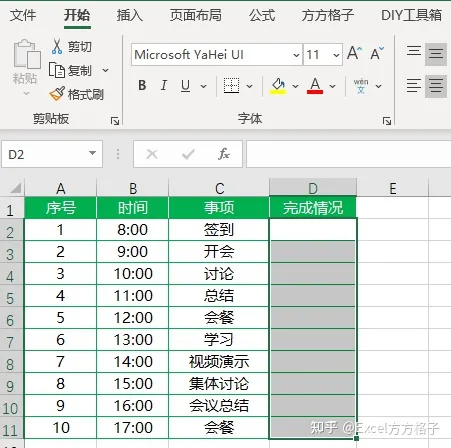Open the font name dropdown
The image size is (451, 448).
coord(296,55)
